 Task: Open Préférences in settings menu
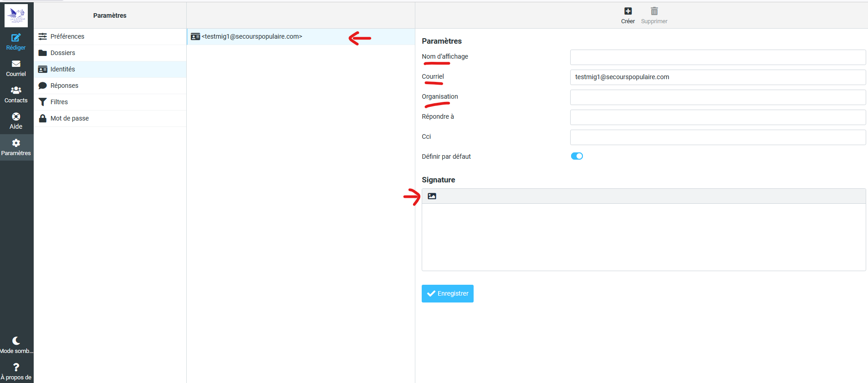pyautogui.click(x=67, y=36)
